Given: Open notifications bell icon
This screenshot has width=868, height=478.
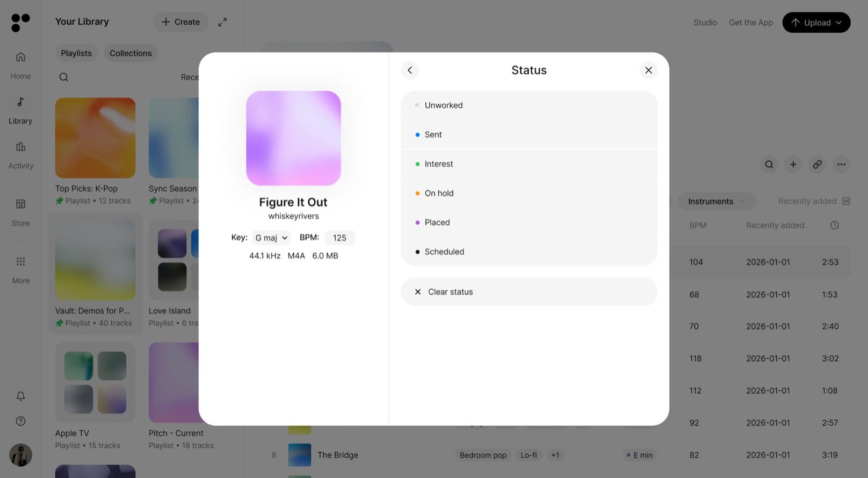Looking at the screenshot, I should (20, 396).
